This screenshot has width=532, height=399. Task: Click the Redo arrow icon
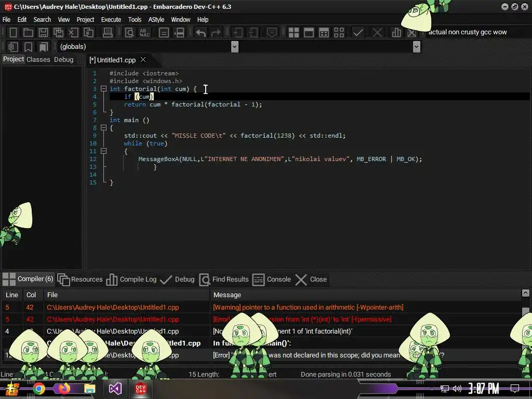tap(216, 33)
